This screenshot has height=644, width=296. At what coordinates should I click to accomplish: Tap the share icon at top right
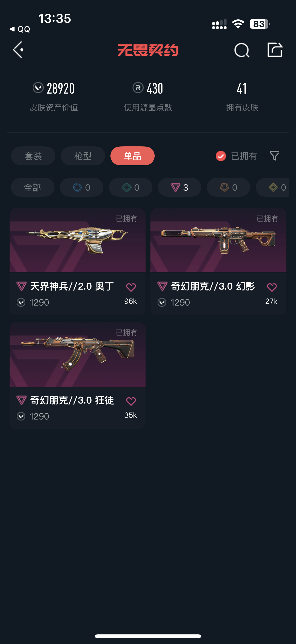(x=275, y=50)
